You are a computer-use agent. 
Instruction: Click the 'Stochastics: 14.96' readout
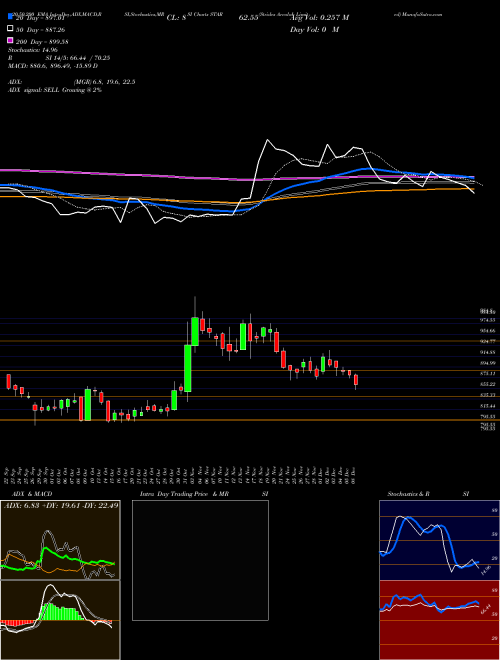click(x=33, y=50)
